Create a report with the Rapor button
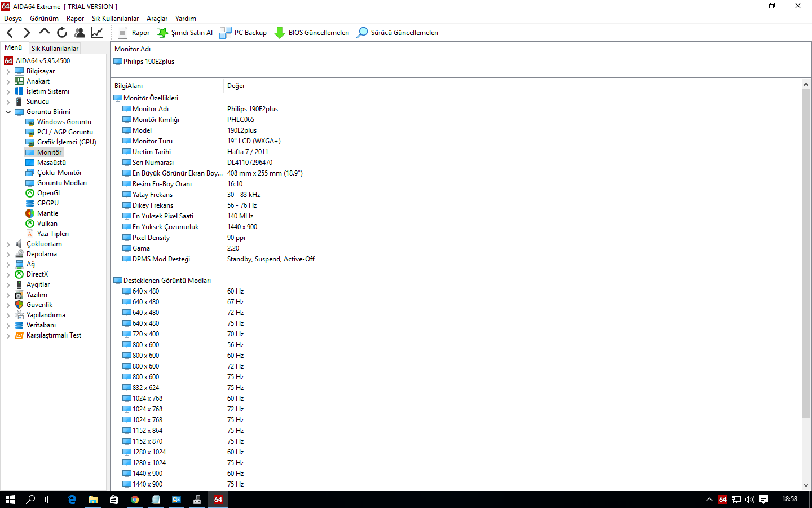The width and height of the screenshot is (812, 508). (x=134, y=33)
